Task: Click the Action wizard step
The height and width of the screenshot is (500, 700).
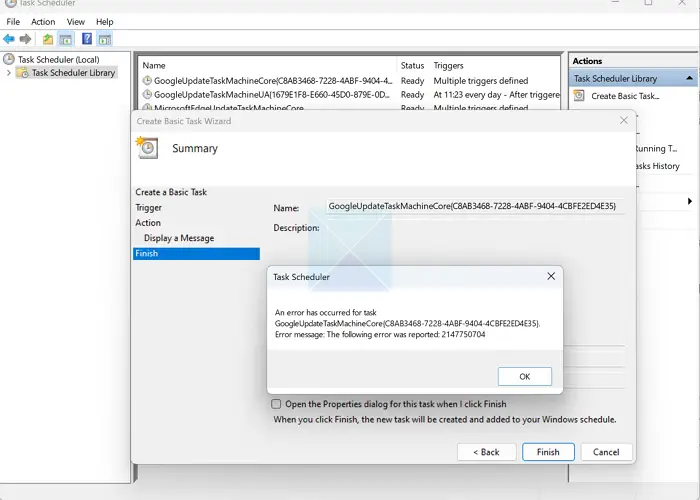Action: [x=148, y=223]
